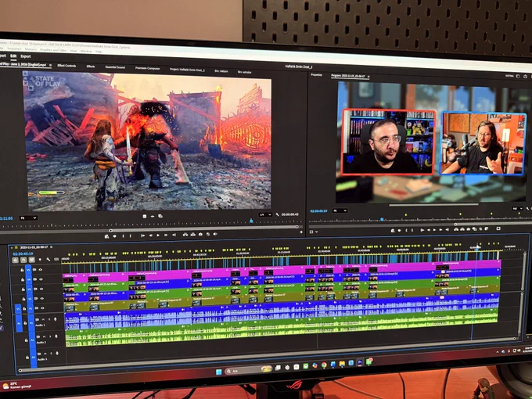Play the sequence in Program monitor

point(434,230)
